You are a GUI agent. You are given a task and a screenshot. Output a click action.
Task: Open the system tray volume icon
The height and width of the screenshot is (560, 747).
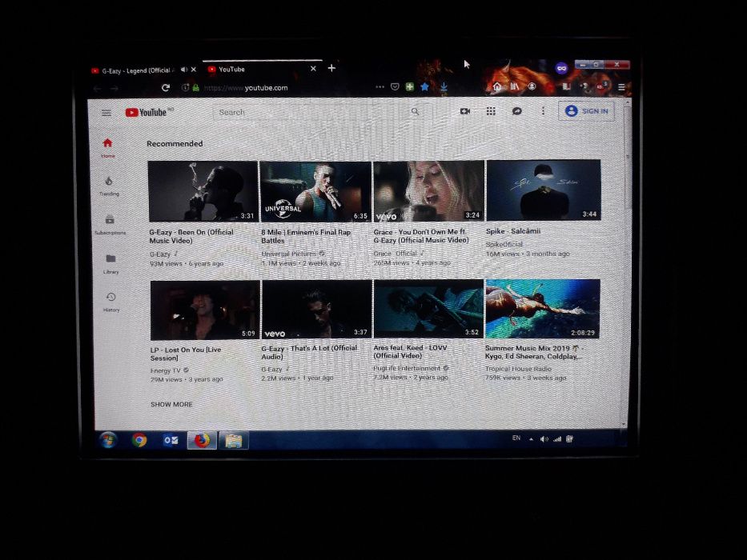544,439
